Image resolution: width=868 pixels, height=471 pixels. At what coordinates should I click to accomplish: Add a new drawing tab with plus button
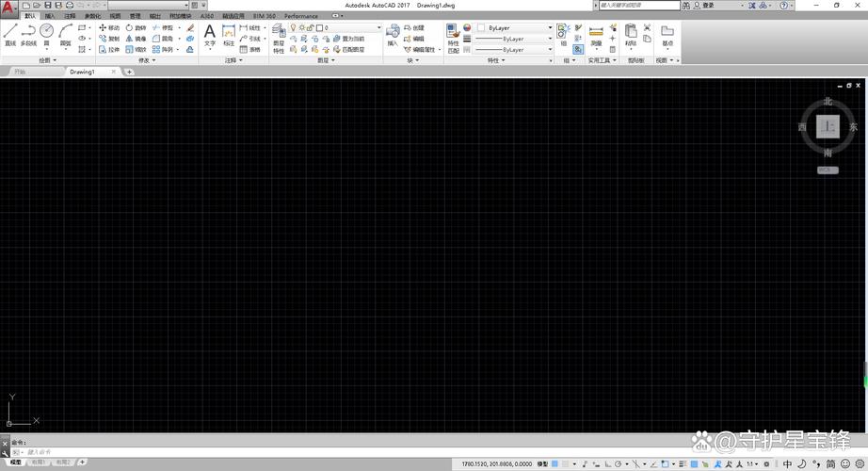pyautogui.click(x=130, y=72)
